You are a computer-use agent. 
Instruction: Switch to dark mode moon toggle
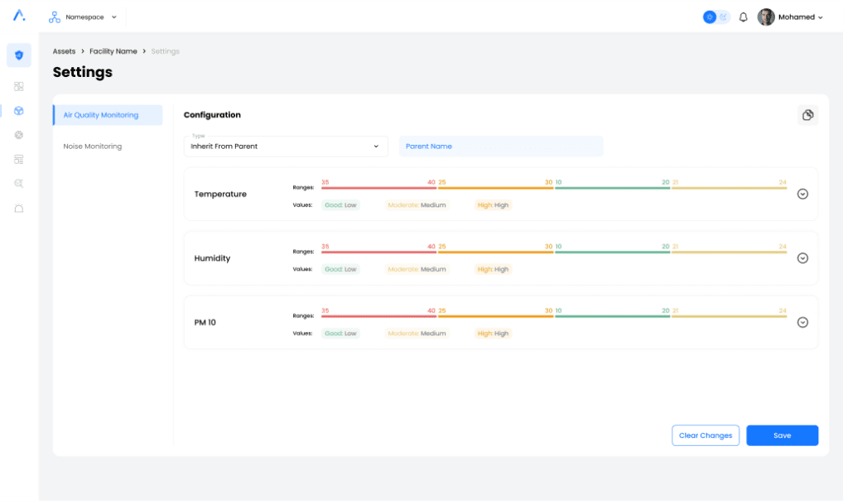(723, 17)
